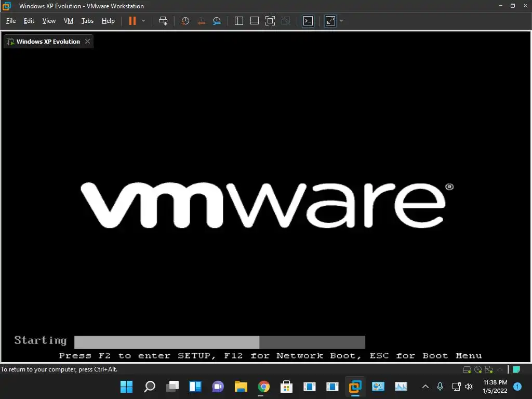The width and height of the screenshot is (532, 399).
Task: Open the performance monitor taskbar icon
Action: coord(401,387)
